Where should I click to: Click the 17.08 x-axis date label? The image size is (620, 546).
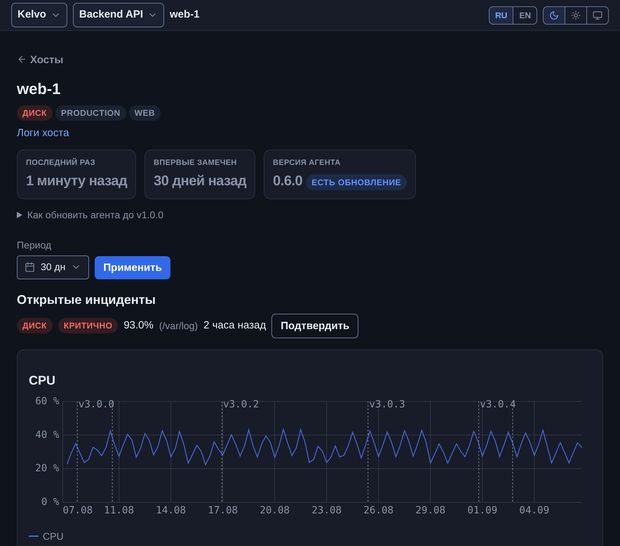[223, 510]
